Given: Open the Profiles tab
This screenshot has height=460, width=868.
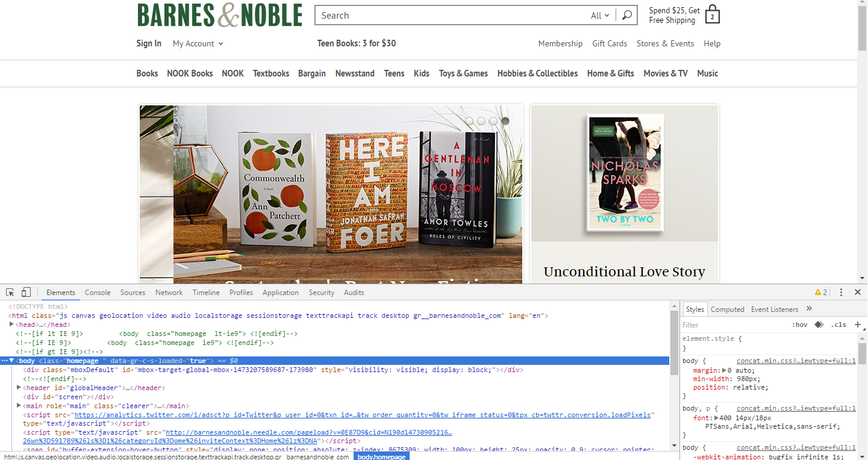Looking at the screenshot, I should tap(241, 292).
